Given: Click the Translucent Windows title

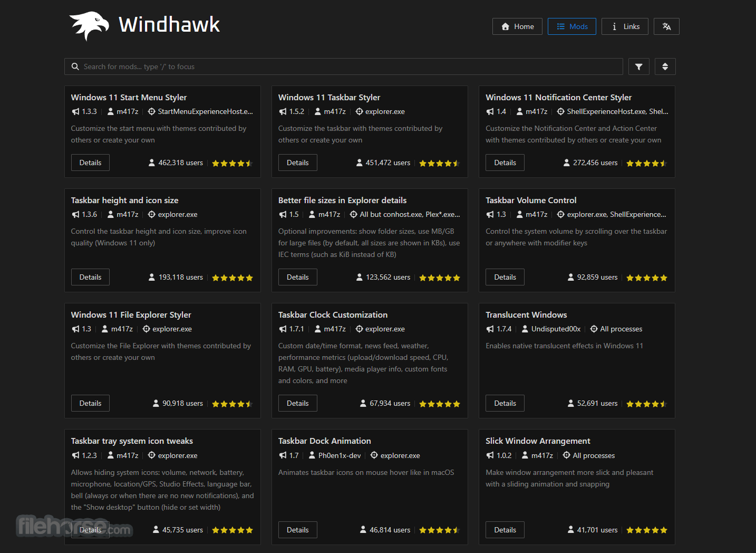Looking at the screenshot, I should click(526, 314).
